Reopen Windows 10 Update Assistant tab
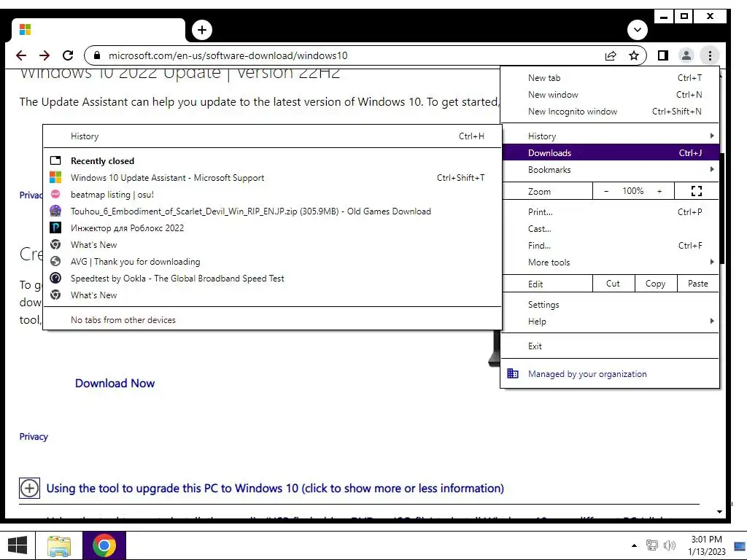This screenshot has width=747, height=560. pyautogui.click(x=273, y=178)
